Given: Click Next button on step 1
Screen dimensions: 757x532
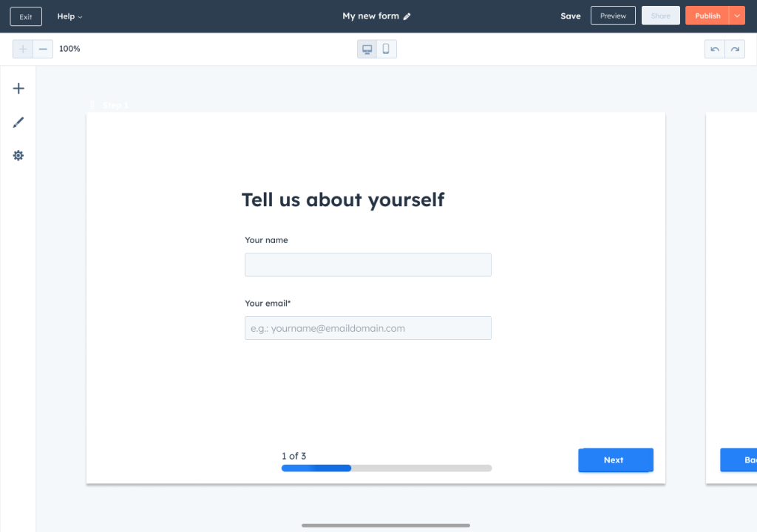Looking at the screenshot, I should point(615,460).
